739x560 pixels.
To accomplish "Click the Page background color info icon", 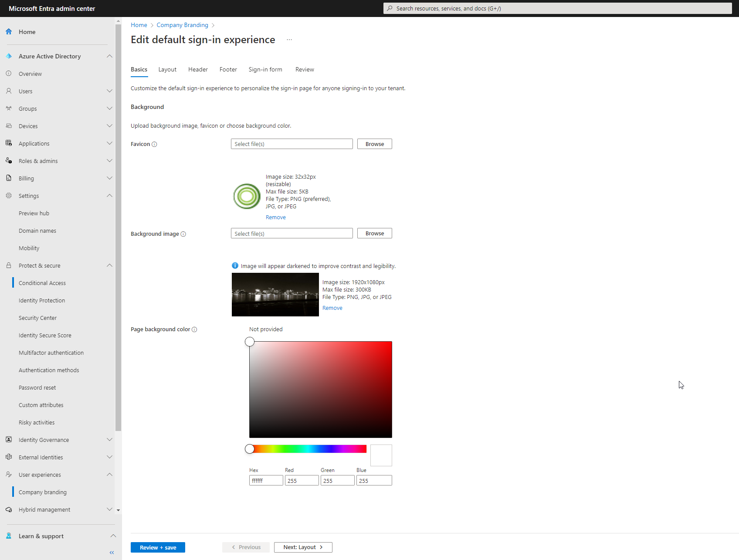I will tap(194, 329).
